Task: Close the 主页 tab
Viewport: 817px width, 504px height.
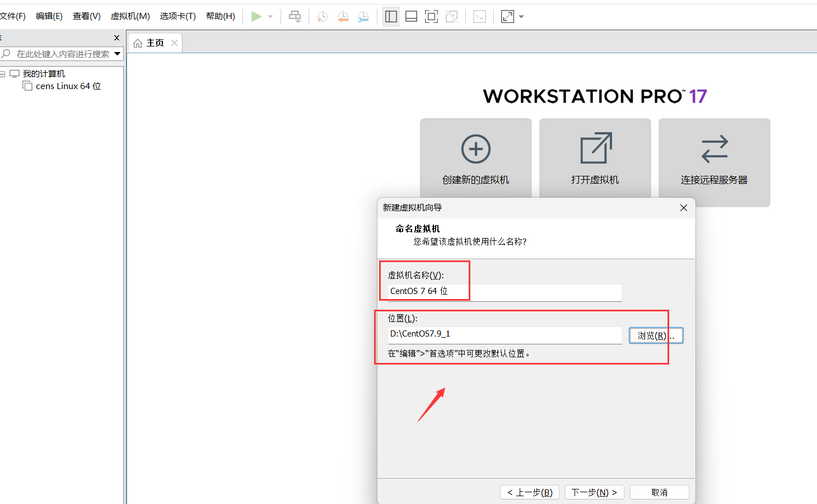Action: (x=174, y=43)
